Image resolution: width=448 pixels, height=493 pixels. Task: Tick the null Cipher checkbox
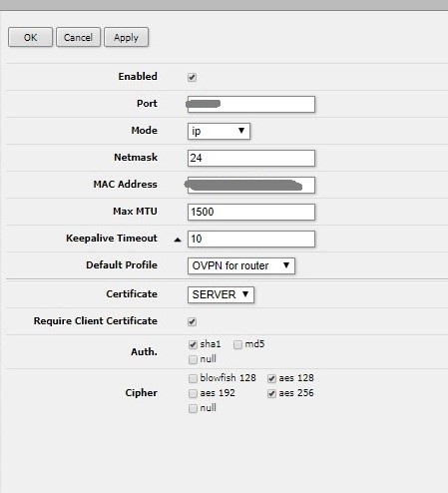(x=193, y=408)
